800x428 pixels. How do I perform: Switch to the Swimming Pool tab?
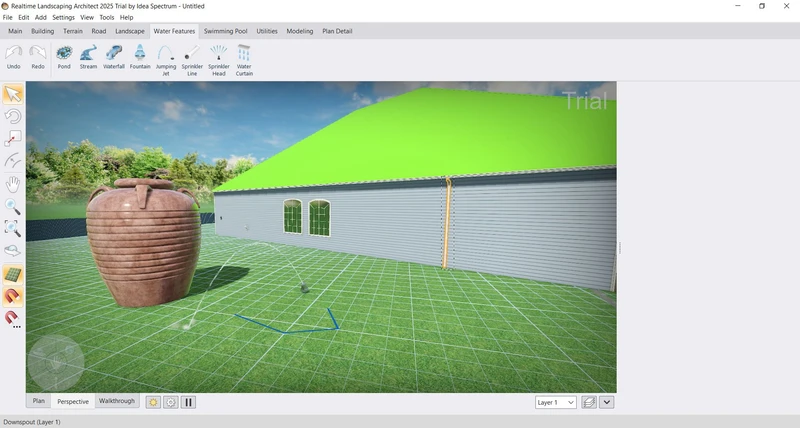point(226,31)
